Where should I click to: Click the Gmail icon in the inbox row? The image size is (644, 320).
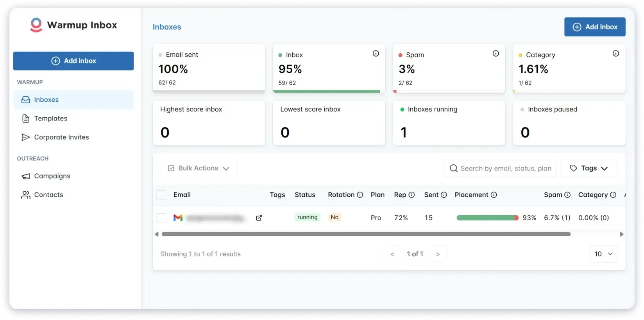(178, 218)
